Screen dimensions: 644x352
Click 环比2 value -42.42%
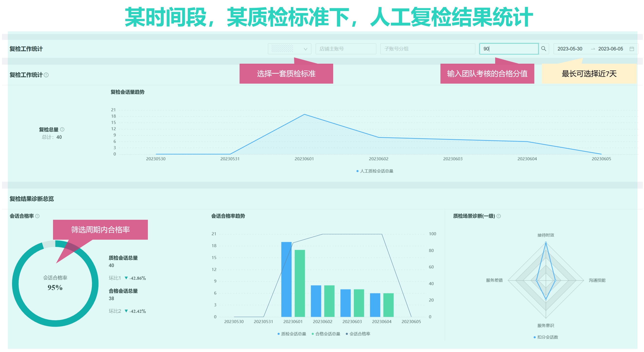pos(137,311)
